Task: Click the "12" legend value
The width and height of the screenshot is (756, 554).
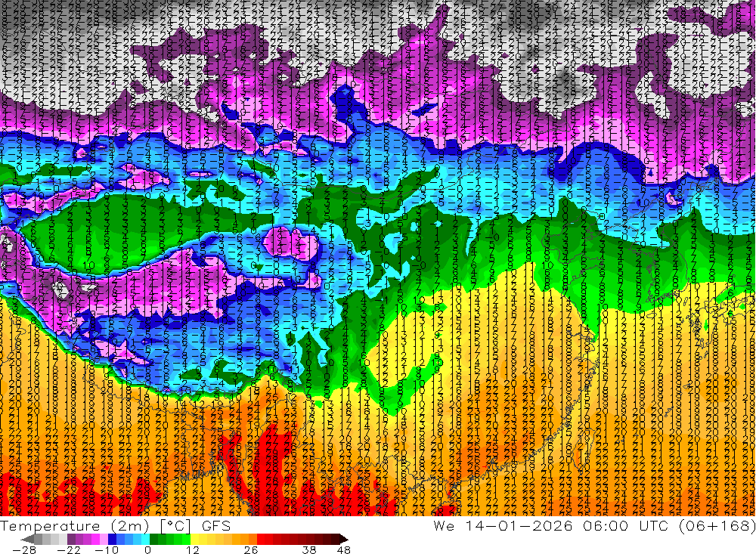Action: pos(192,550)
